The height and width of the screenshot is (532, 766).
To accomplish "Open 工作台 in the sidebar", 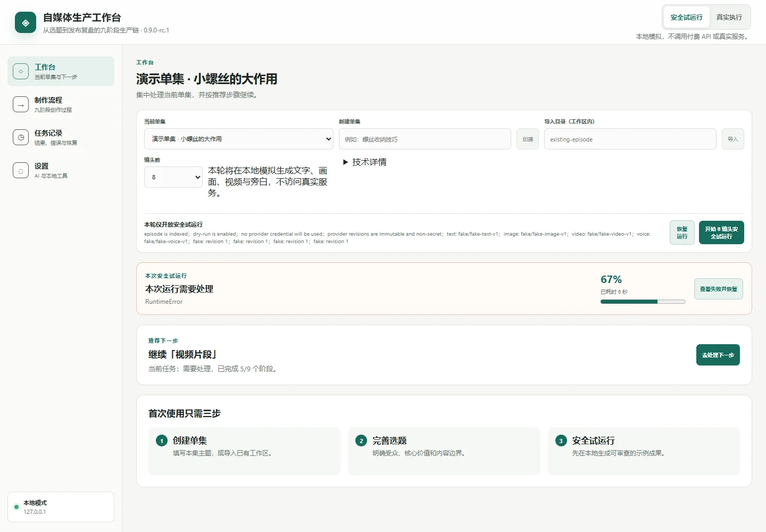I will tap(61, 71).
